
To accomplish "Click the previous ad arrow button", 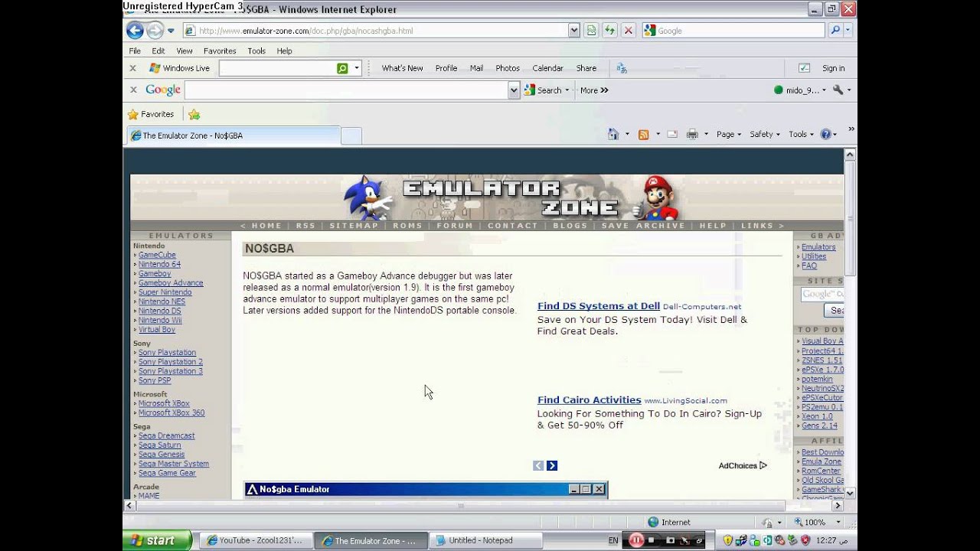I will click(538, 465).
